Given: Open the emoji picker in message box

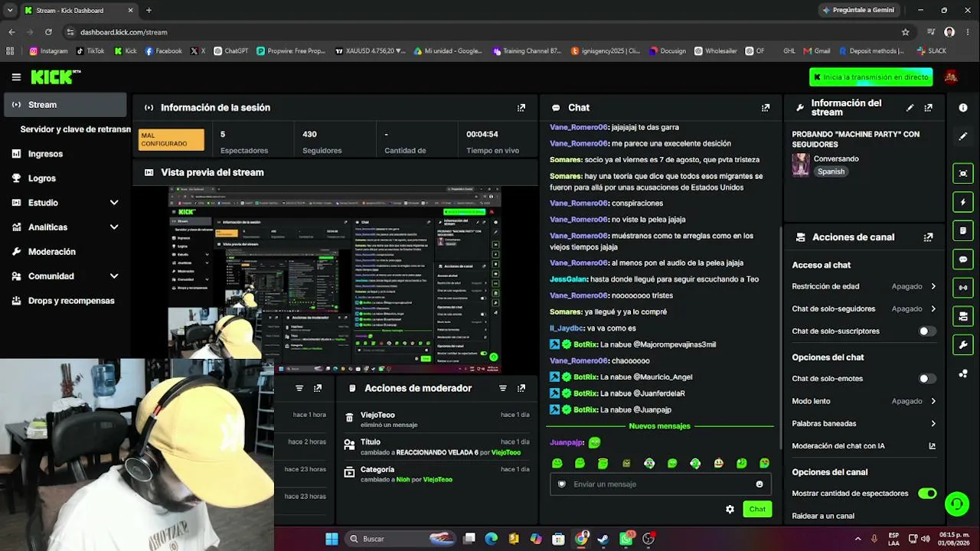Looking at the screenshot, I should tap(759, 484).
